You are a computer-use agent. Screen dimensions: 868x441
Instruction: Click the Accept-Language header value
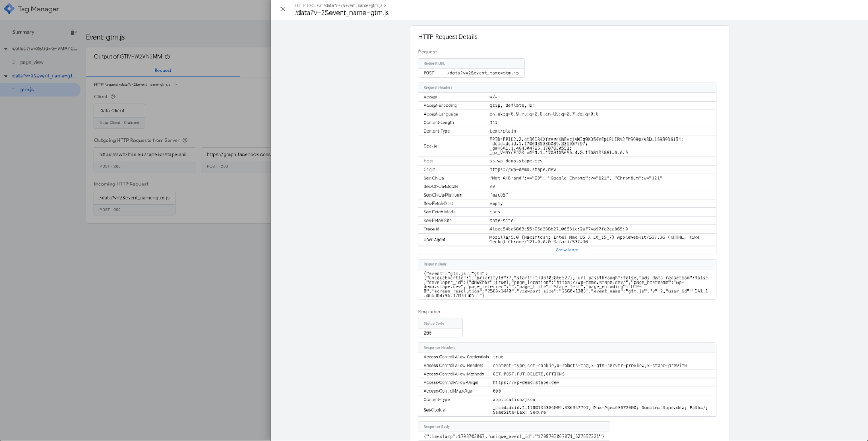tap(544, 114)
